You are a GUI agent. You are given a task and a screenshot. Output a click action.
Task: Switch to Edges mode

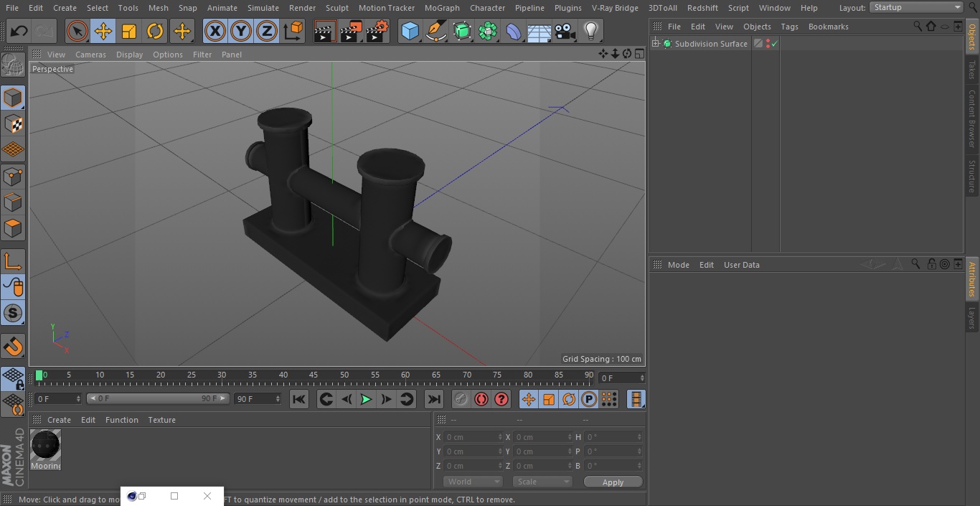(x=13, y=202)
